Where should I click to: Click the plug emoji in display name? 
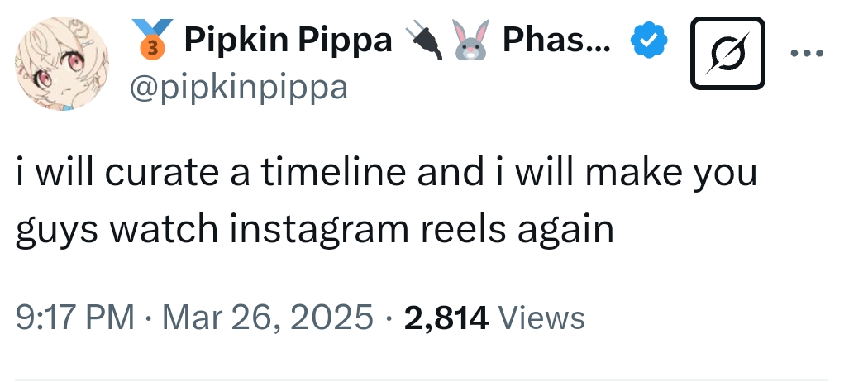pyautogui.click(x=424, y=41)
